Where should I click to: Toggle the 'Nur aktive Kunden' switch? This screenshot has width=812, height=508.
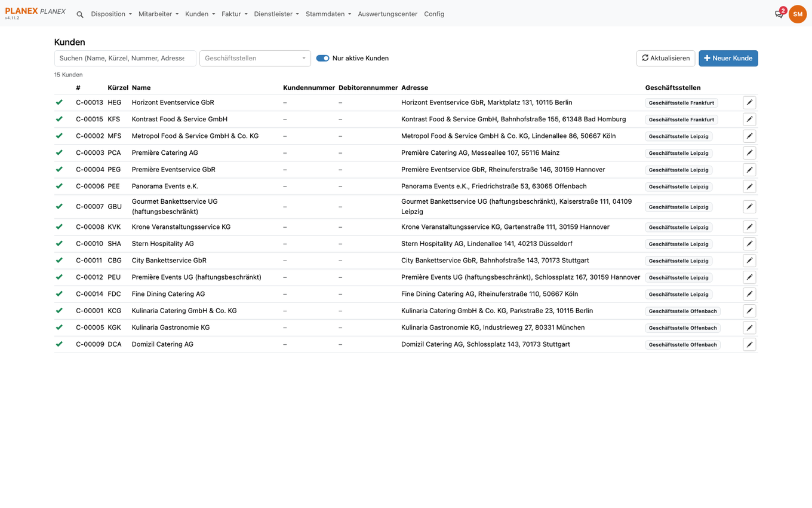coord(322,59)
